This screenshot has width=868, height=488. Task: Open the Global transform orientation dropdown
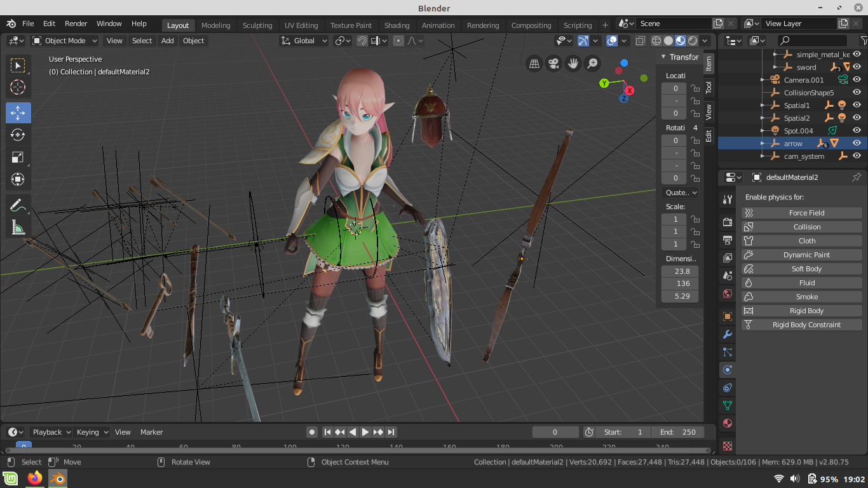point(304,41)
